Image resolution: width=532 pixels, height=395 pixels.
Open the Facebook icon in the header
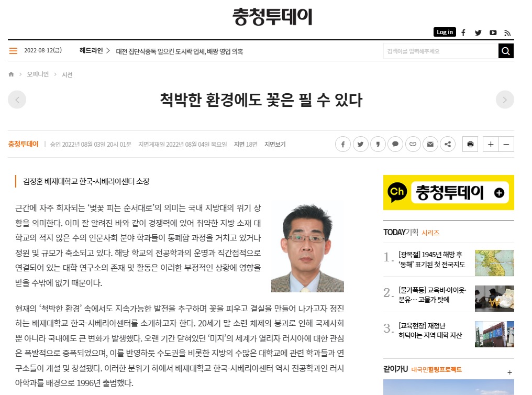[463, 32]
